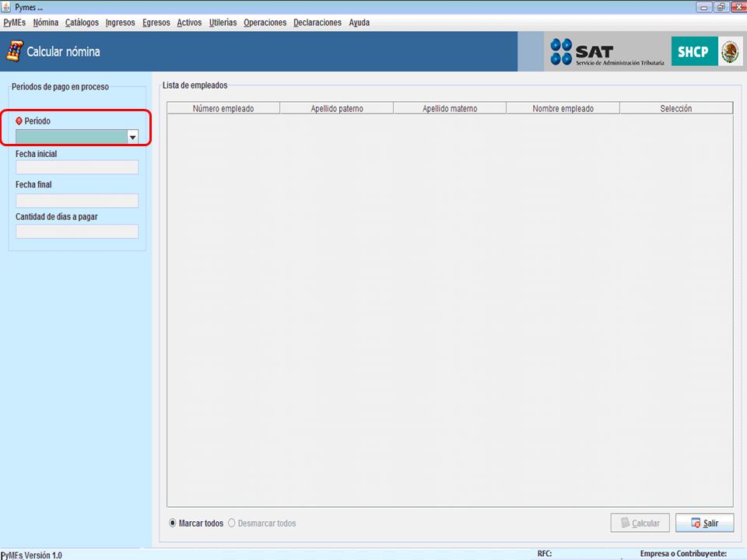The width and height of the screenshot is (747, 560).
Task: Open the PyMEs menu
Action: [x=14, y=23]
